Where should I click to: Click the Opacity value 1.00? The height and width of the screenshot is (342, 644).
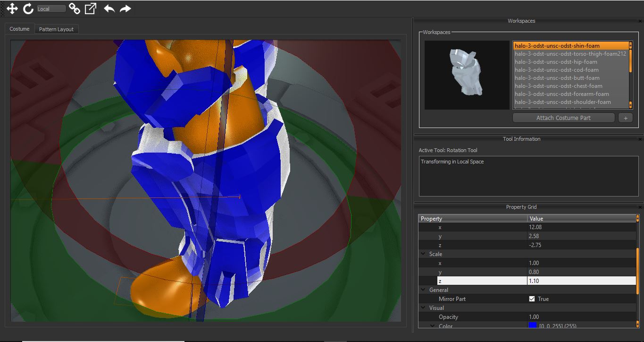point(581,317)
